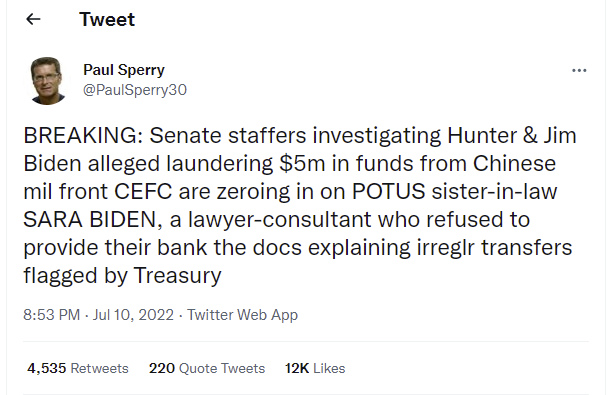Image resolution: width=615 pixels, height=395 pixels.
Task: Open Paul Sperry's profile picture
Action: (x=47, y=81)
